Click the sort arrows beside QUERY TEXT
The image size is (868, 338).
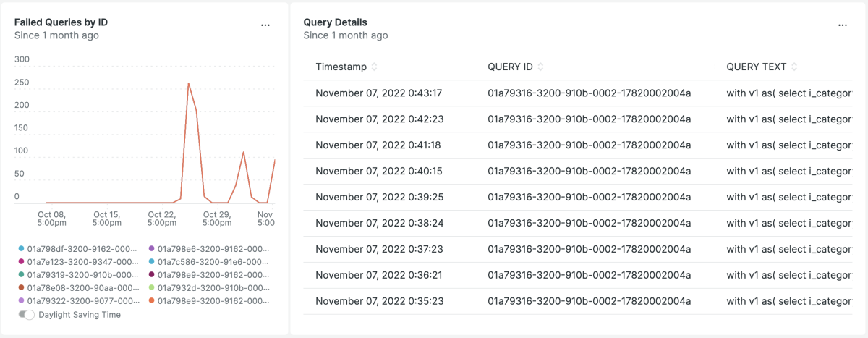click(x=794, y=67)
